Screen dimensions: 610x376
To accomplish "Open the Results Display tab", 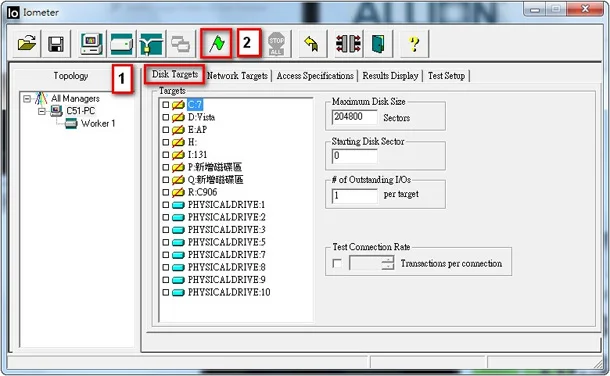I will 390,76.
